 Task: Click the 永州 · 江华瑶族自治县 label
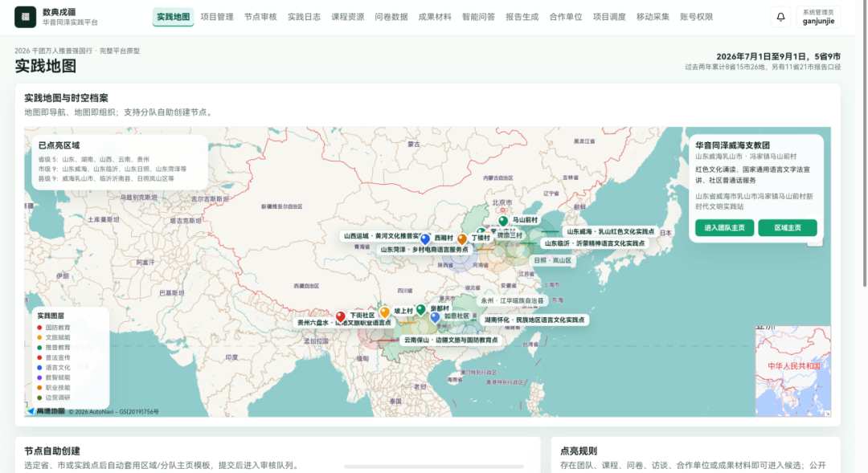coord(512,301)
